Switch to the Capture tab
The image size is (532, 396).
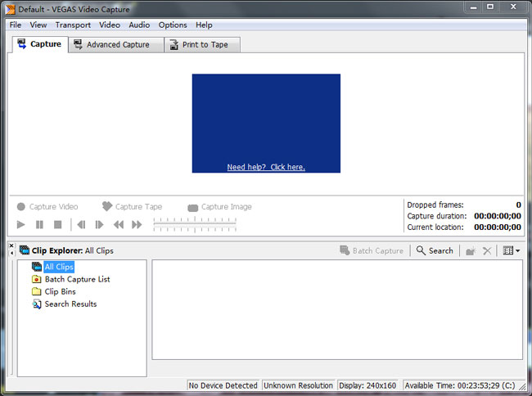(39, 44)
